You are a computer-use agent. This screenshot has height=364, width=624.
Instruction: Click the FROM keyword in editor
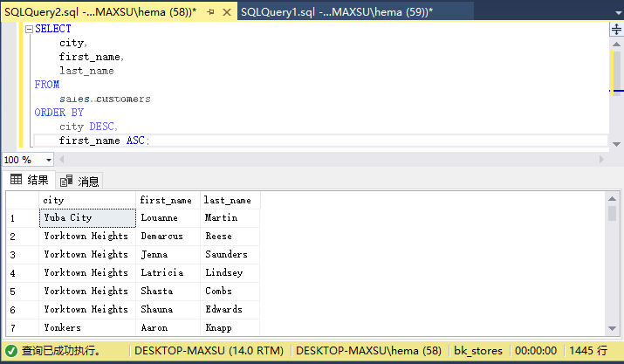coord(47,85)
